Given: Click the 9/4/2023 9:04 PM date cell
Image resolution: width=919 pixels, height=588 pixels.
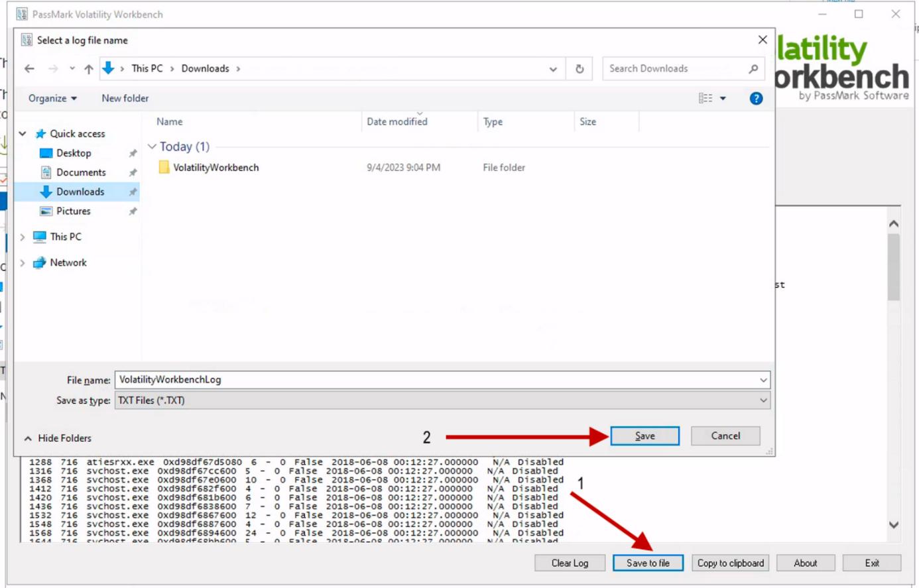Looking at the screenshot, I should click(x=404, y=168).
